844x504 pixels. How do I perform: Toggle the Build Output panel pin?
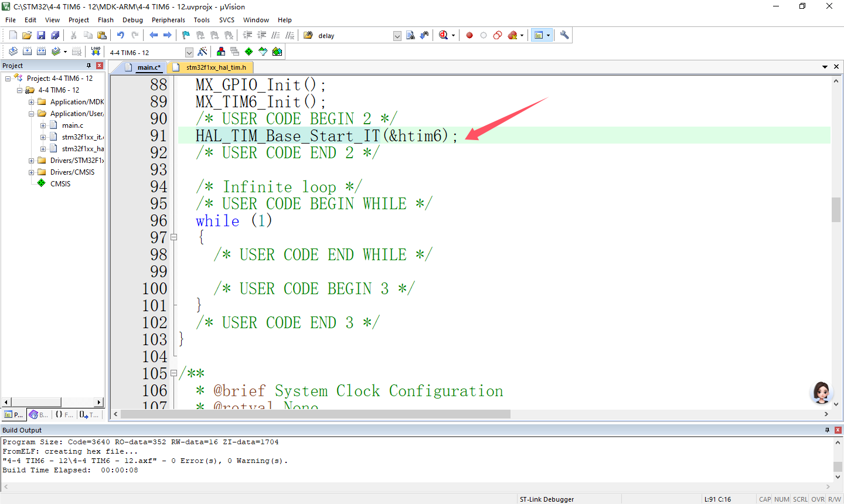(828, 430)
